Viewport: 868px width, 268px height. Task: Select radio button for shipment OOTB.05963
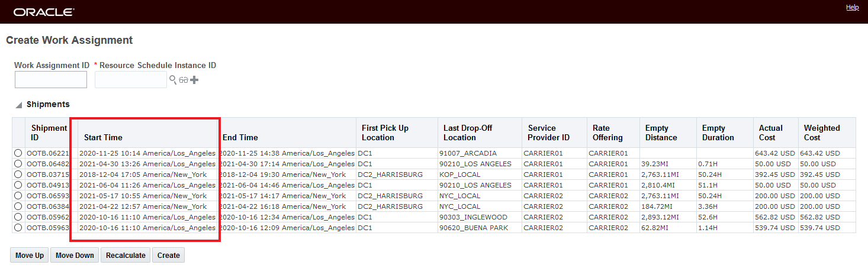click(x=18, y=228)
